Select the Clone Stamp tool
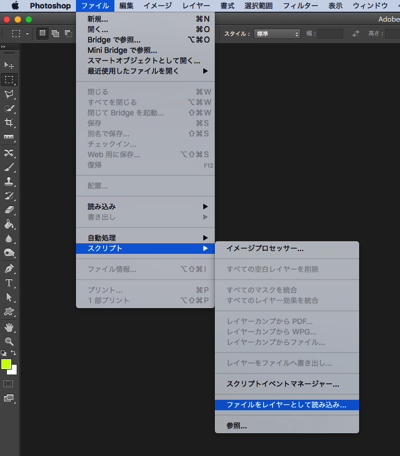 tap(9, 181)
